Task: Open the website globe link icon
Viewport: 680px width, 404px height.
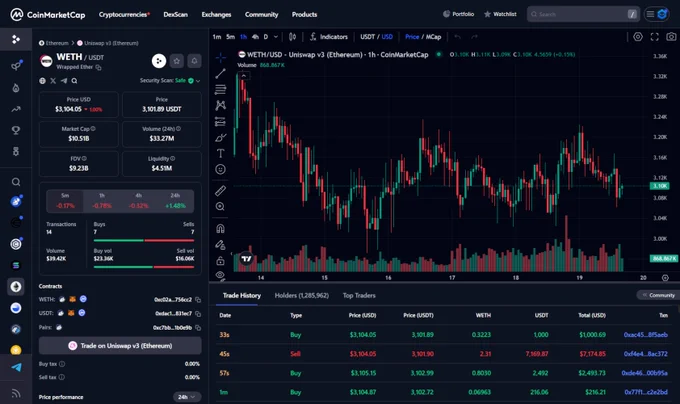Action: pyautogui.click(x=42, y=81)
